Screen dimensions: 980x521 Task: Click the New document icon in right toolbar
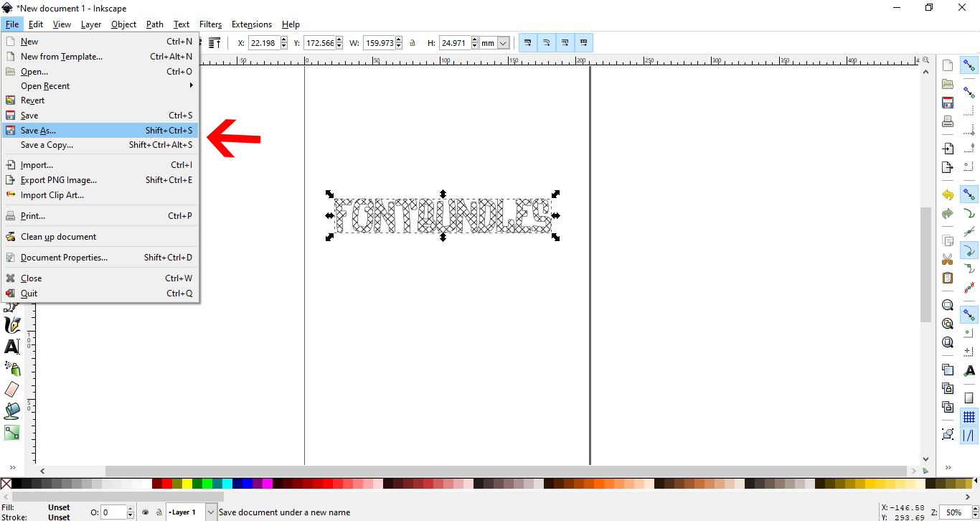coord(948,65)
